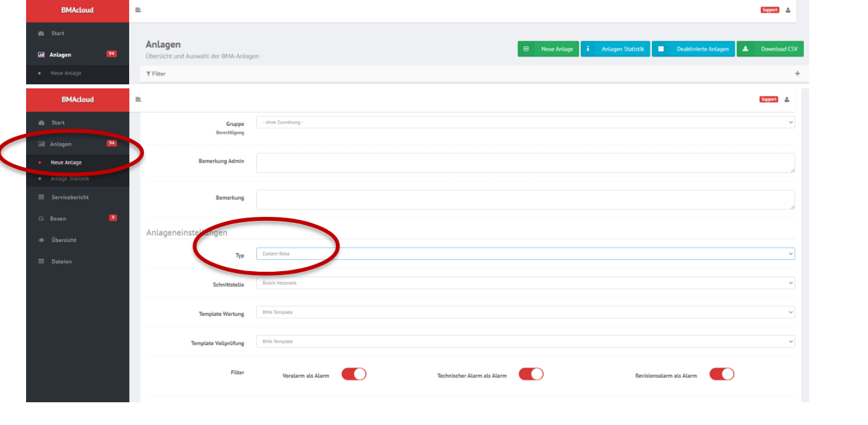Open the user profile icon in the upper screenshot
This screenshot has width=868, height=425.
coord(788,10)
